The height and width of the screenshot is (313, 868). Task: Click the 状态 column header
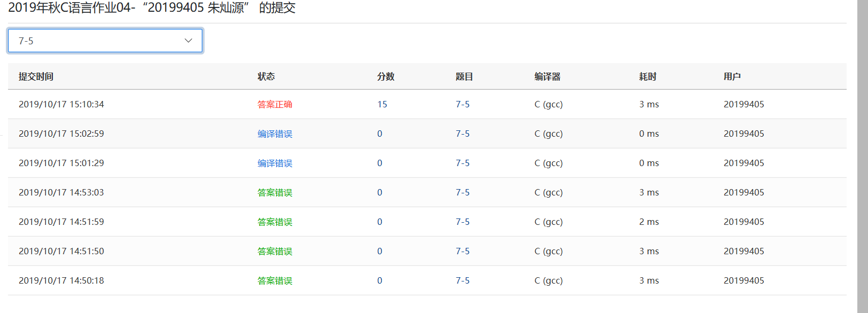(266, 76)
